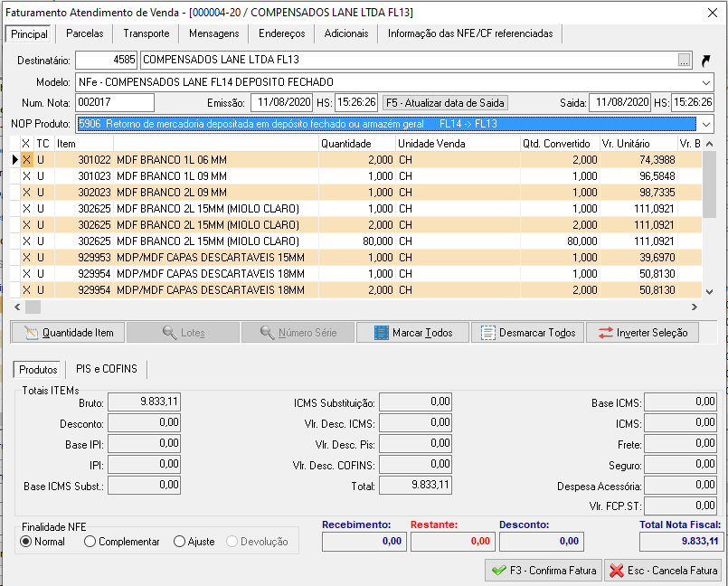Screen dimensions: 728x586
Task: Expand the NOP Produto dropdown arrow
Action: point(706,124)
